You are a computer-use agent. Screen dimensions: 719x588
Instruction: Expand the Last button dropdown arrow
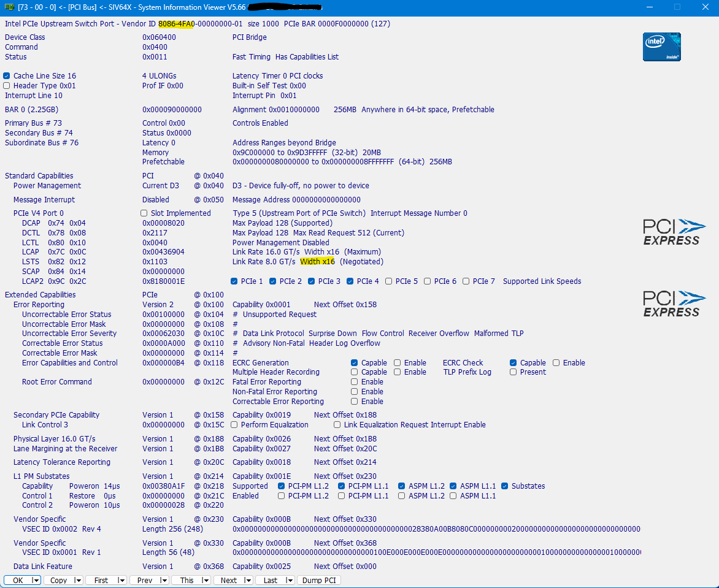(x=290, y=580)
